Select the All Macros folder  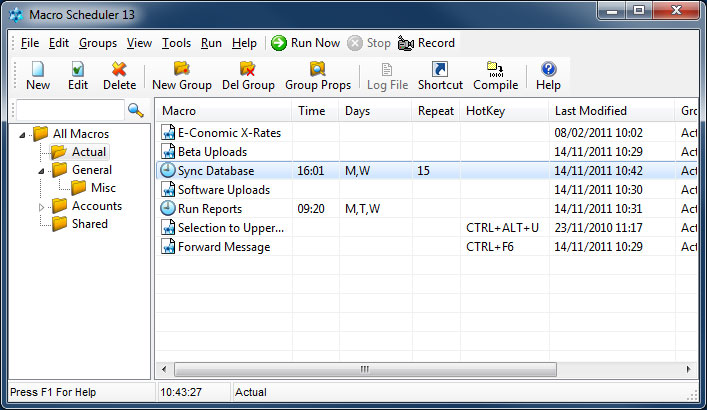[x=71, y=134]
